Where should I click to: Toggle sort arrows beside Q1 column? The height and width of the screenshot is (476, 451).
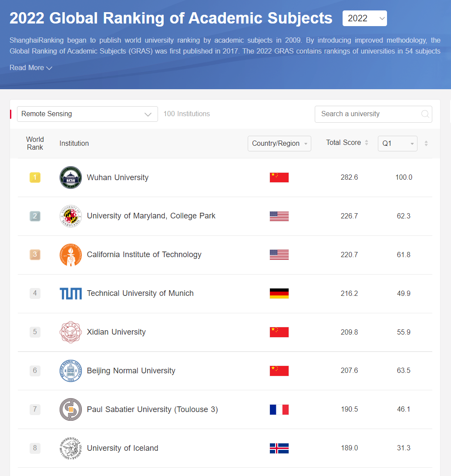coord(426,143)
